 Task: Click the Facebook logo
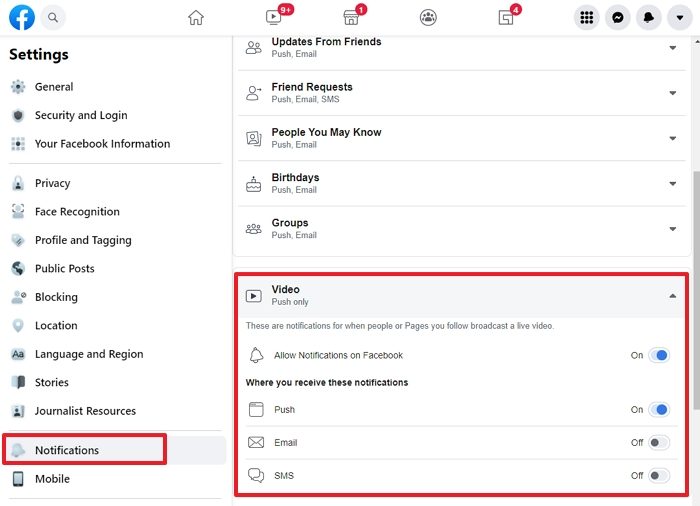(21, 17)
